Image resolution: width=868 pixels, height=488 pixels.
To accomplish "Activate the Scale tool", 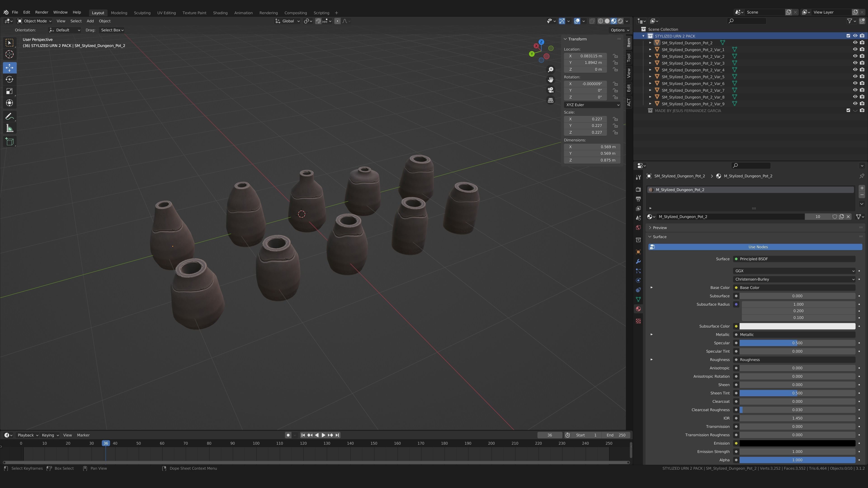I will [x=9, y=91].
